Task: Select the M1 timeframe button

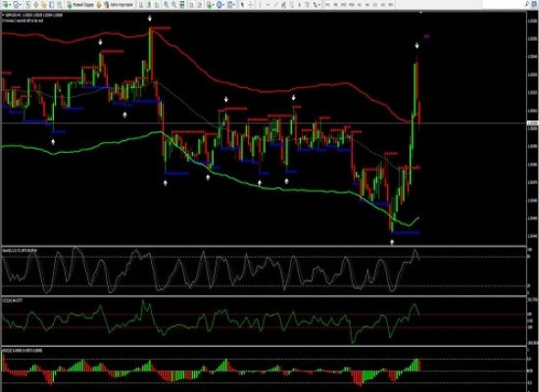Action: tap(327, 5)
